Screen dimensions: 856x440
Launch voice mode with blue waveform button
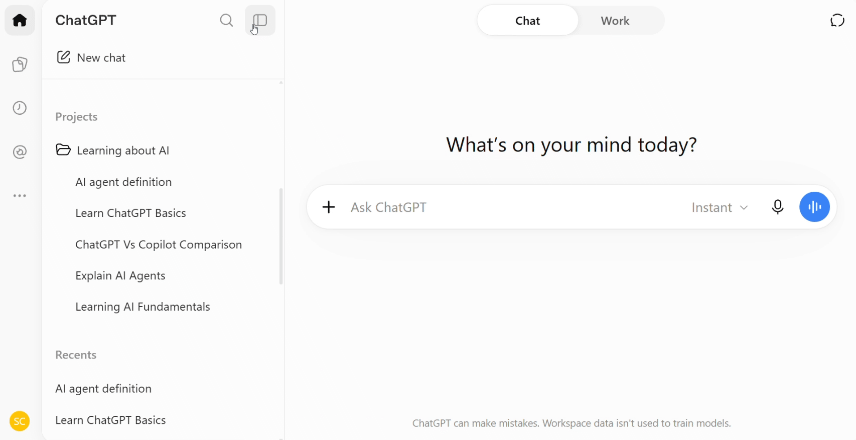coord(815,207)
